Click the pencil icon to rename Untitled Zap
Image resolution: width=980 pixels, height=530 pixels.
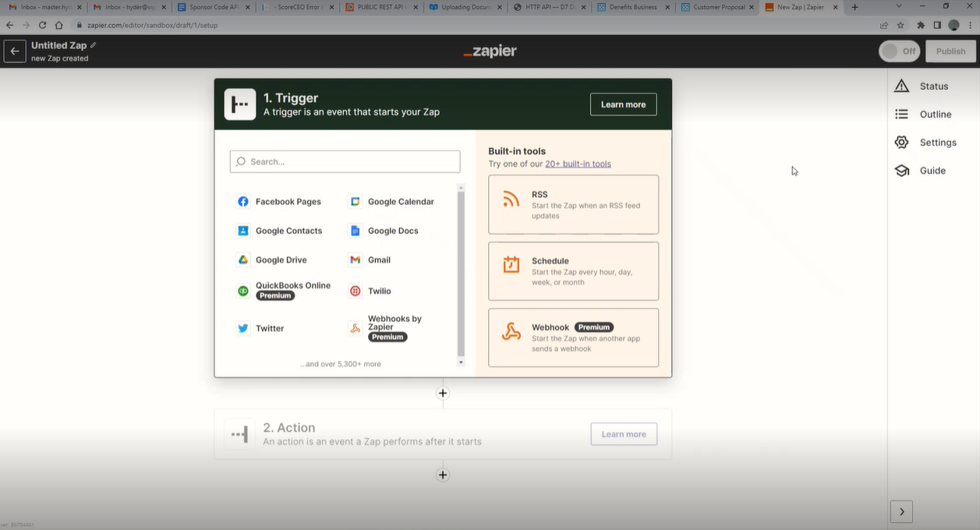coord(94,45)
